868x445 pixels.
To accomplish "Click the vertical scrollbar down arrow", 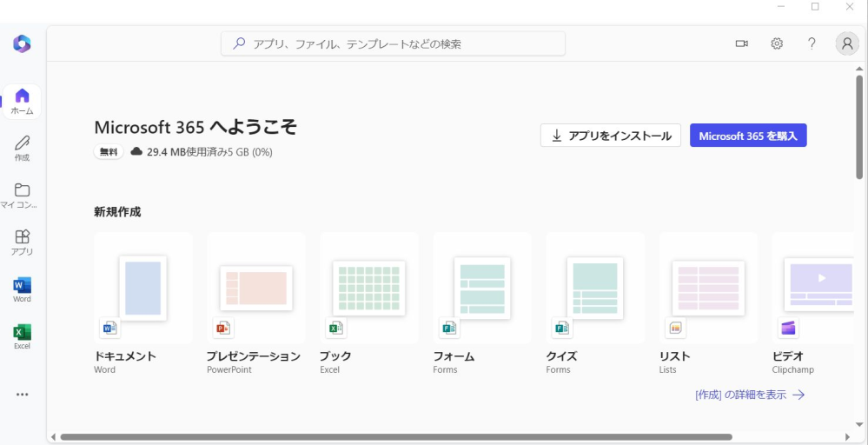I will pos(859,424).
